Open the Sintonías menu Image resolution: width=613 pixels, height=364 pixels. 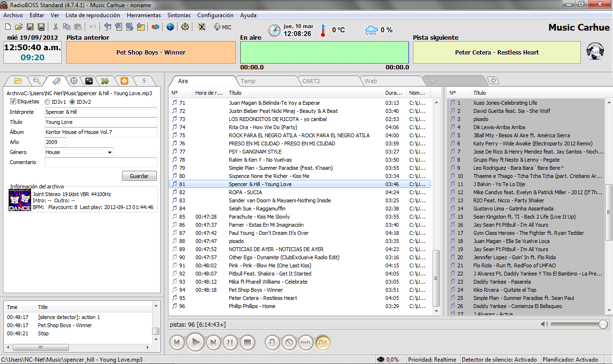(179, 15)
